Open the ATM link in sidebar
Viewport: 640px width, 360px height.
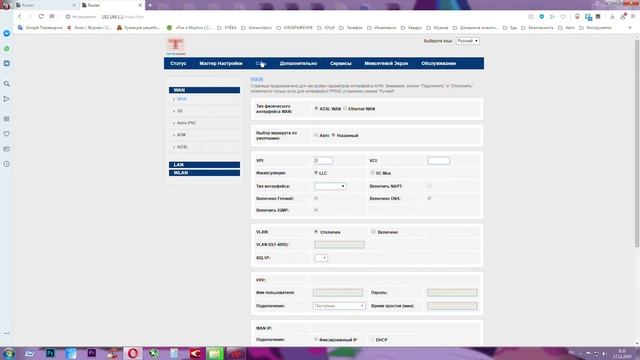(181, 135)
